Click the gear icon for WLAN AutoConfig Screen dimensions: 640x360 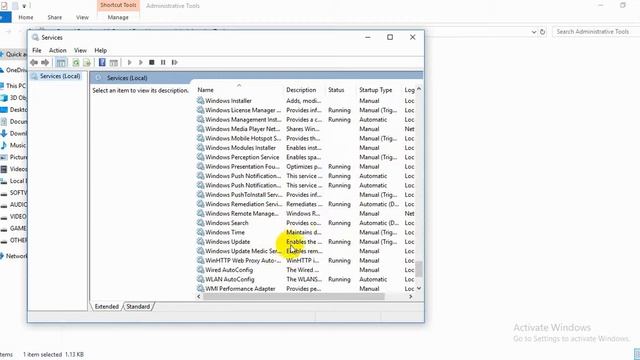pyautogui.click(x=200, y=279)
